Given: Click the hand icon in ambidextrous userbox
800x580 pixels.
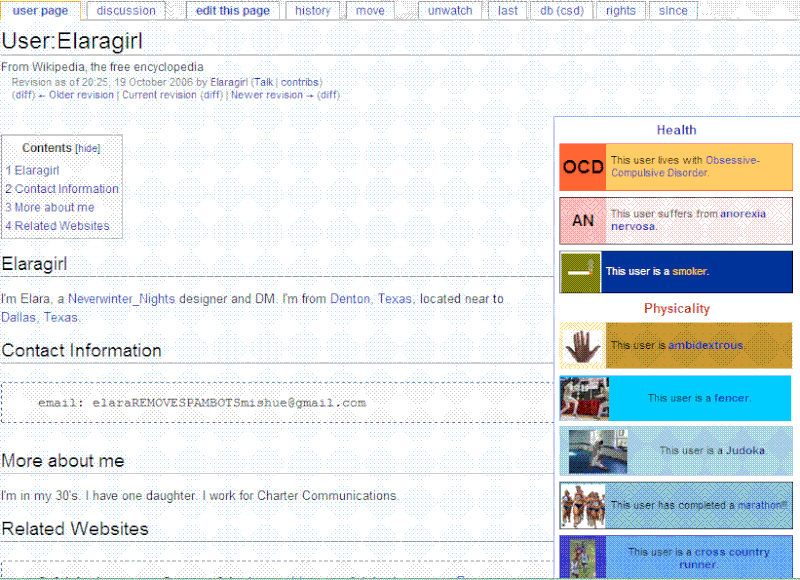Looking at the screenshot, I should click(583, 345).
